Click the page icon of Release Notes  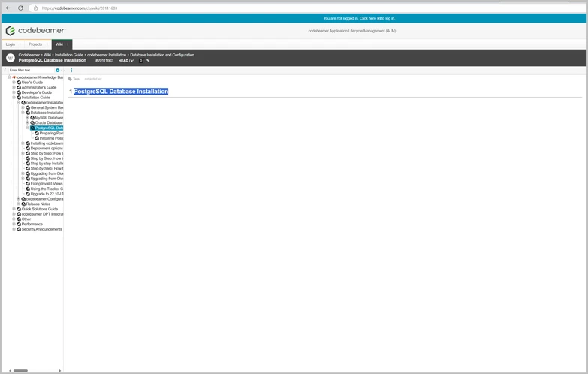click(x=23, y=204)
